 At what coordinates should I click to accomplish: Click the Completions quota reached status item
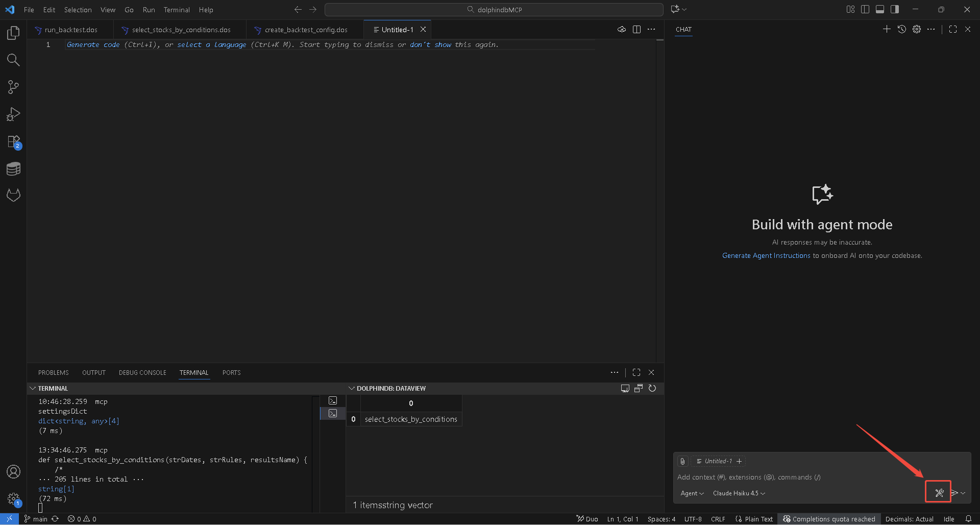click(829, 519)
